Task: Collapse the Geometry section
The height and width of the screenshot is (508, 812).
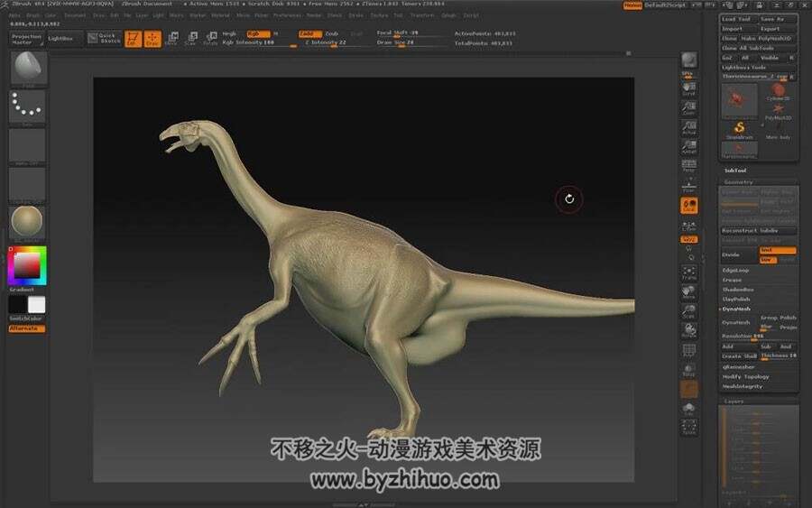Action: (x=738, y=182)
